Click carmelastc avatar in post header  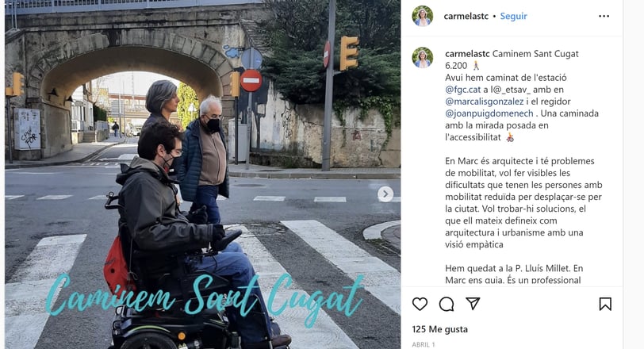click(423, 16)
